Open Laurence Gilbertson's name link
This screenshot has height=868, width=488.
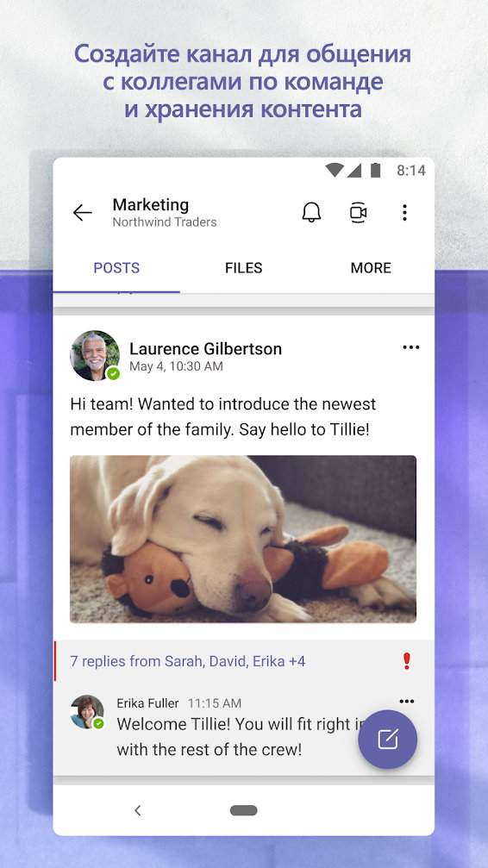(x=205, y=349)
